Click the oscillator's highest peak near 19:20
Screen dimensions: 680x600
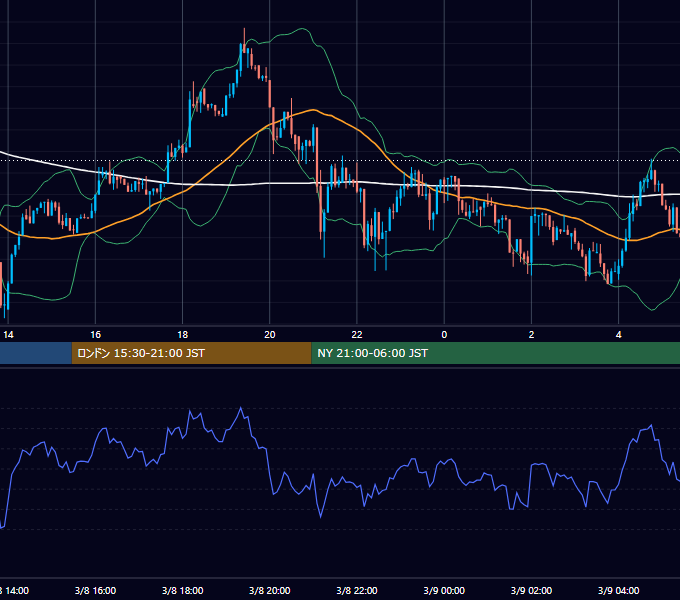point(241,408)
